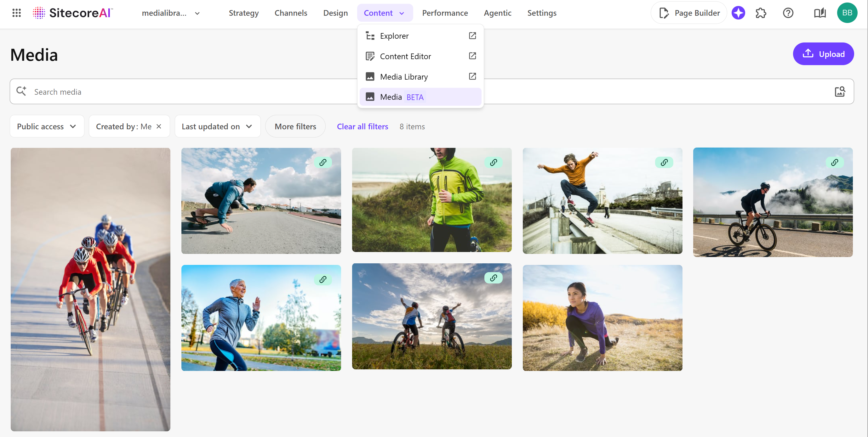Select Media BETA from Content menu

tap(420, 97)
